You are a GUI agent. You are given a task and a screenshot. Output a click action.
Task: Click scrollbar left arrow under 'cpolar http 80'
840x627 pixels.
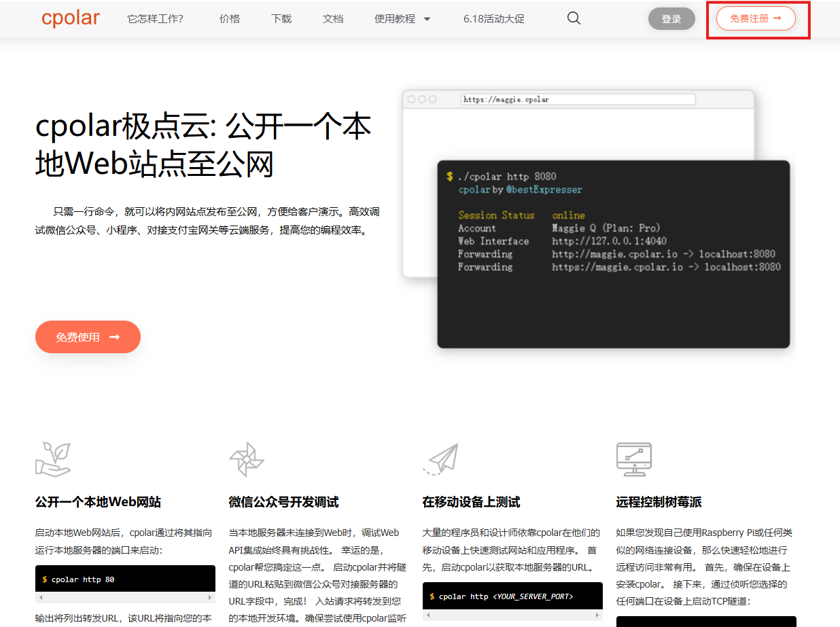click(41, 598)
